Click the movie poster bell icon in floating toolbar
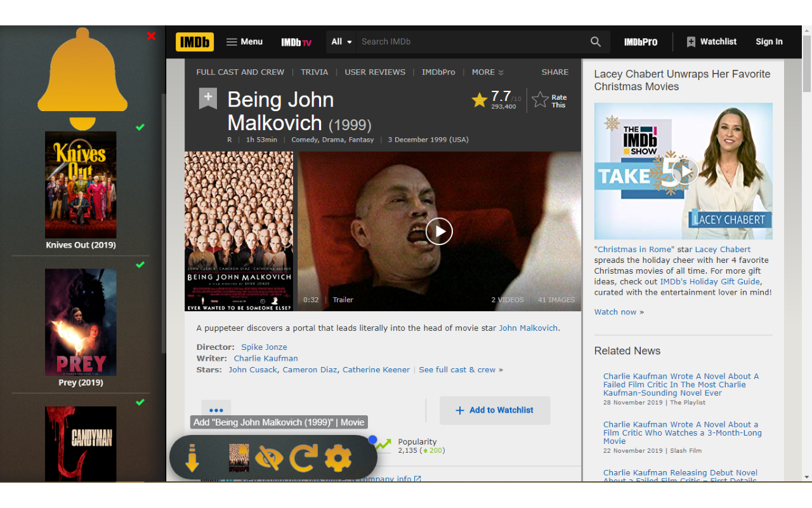This screenshot has height=508, width=812. (239, 458)
